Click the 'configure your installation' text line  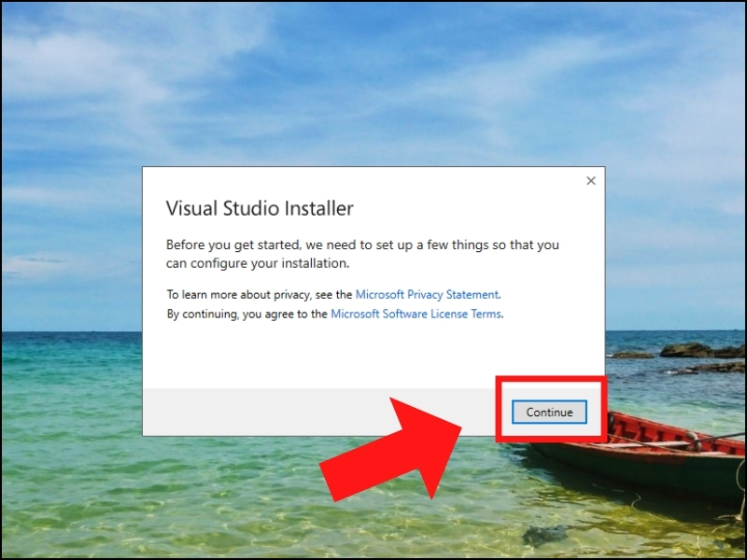258,263
